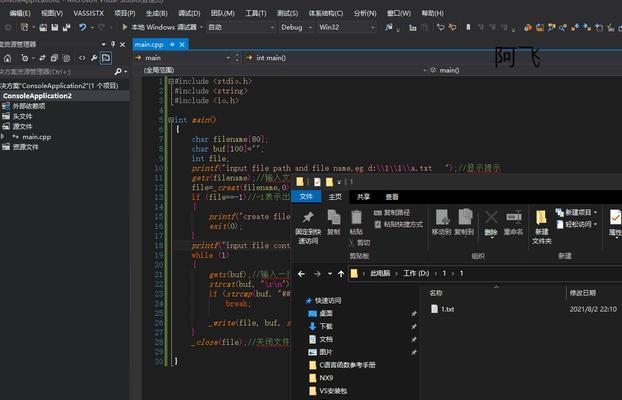The image size is (622, 400).
Task: Switch to 共享 tab in File Explorer
Action: click(363, 196)
